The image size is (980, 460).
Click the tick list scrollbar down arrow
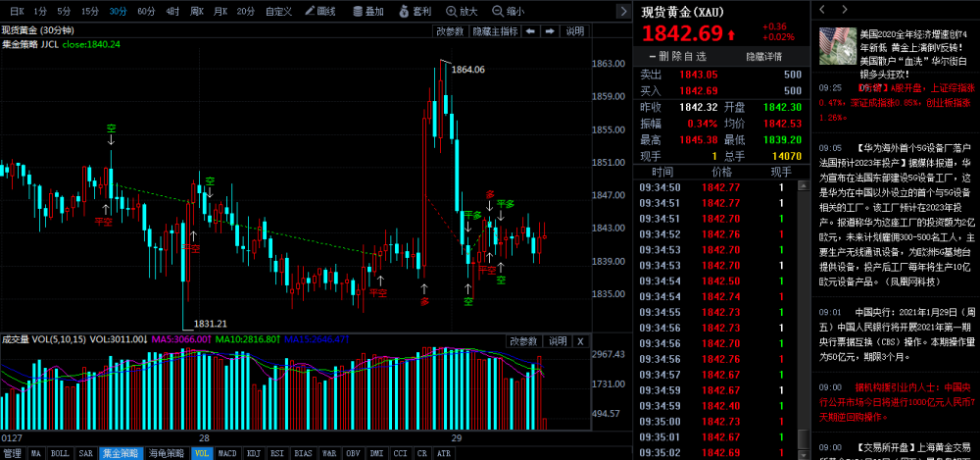point(802,454)
